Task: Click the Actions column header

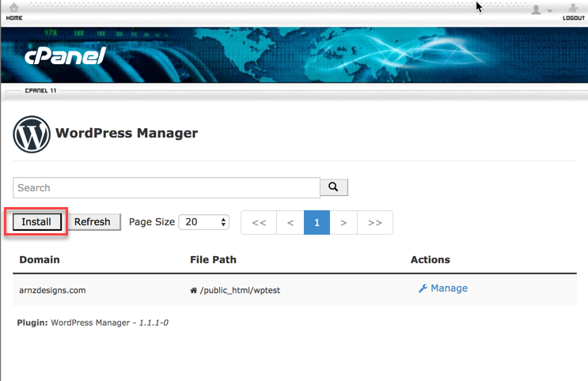Action: [431, 259]
